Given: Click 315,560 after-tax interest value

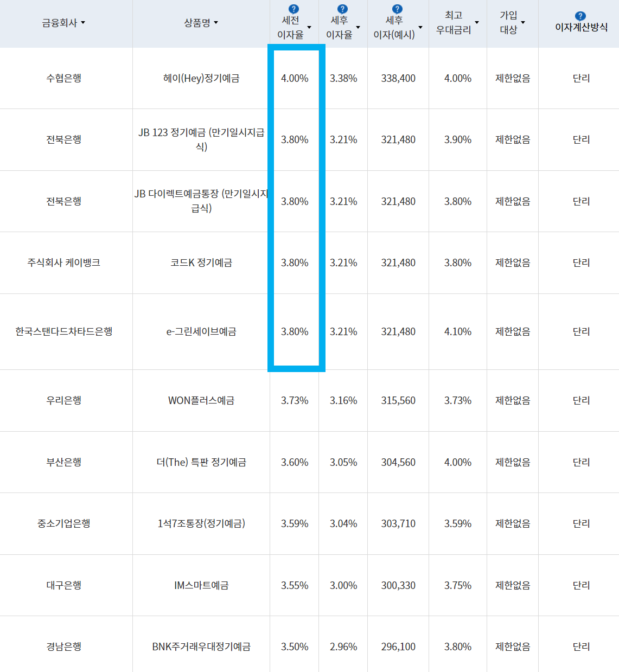Looking at the screenshot, I should [398, 400].
